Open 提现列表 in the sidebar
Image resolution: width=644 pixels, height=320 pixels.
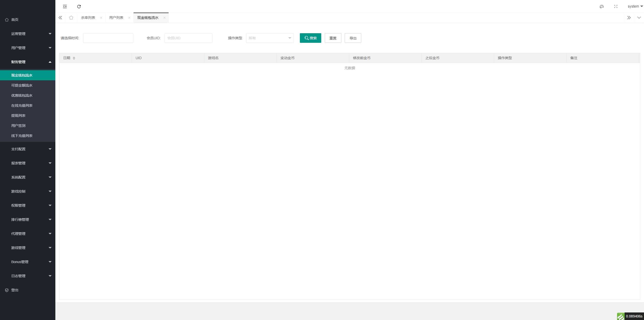coord(18,116)
